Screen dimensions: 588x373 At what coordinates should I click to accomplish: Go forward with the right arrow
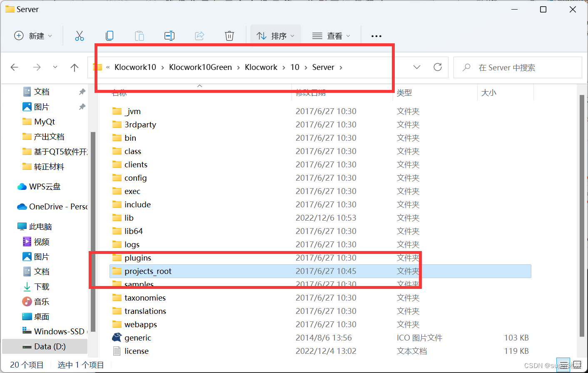pyautogui.click(x=37, y=67)
